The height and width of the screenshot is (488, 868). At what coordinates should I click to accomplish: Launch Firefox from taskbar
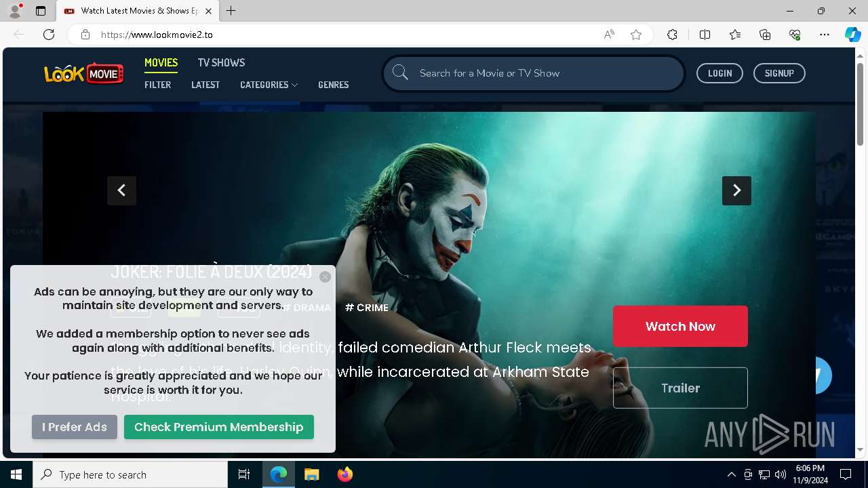pyautogui.click(x=345, y=474)
